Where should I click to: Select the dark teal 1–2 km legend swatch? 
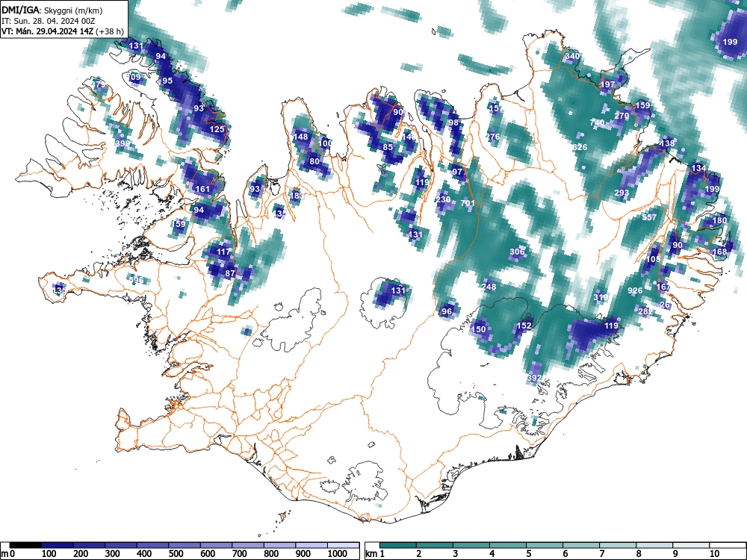(x=398, y=545)
